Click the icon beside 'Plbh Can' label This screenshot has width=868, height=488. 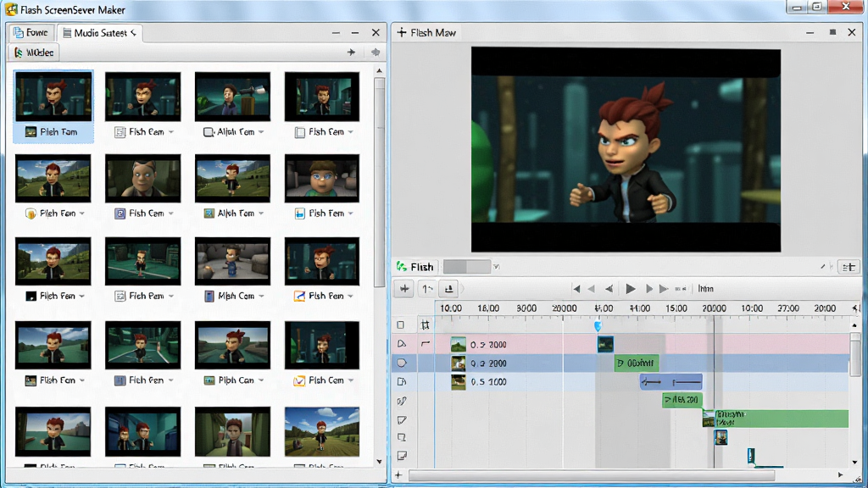[x=209, y=380]
